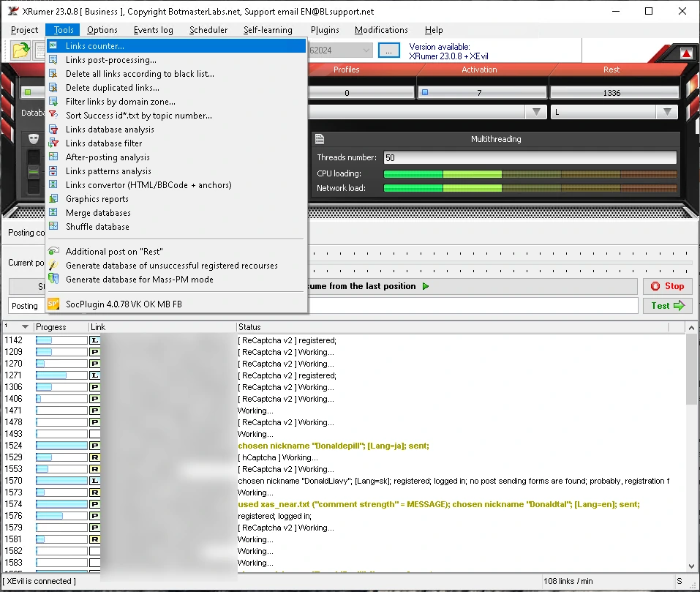Click the Graphics reports chart icon
This screenshot has height=592, width=700.
click(x=53, y=198)
